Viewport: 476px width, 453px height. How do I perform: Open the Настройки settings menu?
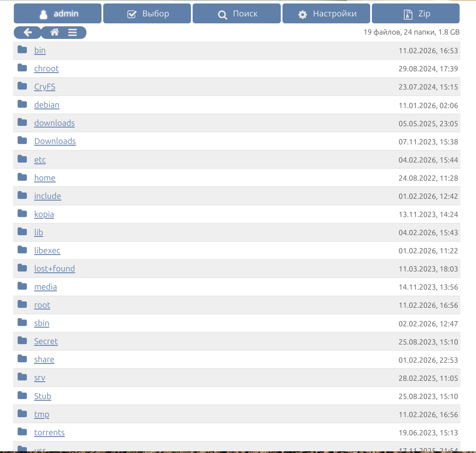tap(327, 14)
